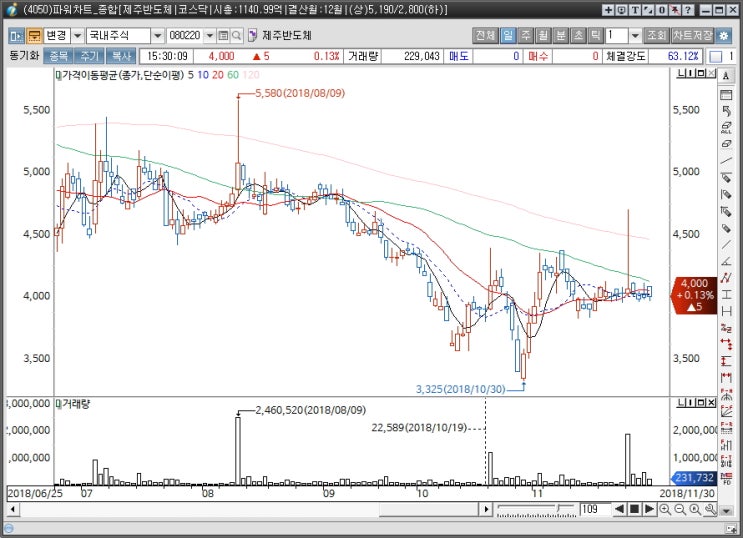Click the horizontal scrollbar right arrow
Screen dimensions: 743x538
pyautogui.click(x=486, y=510)
